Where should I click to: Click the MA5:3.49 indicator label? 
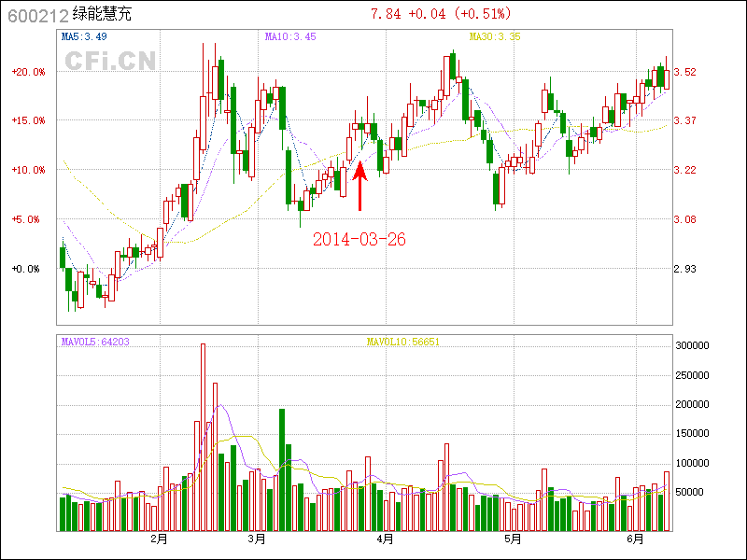tap(84, 37)
